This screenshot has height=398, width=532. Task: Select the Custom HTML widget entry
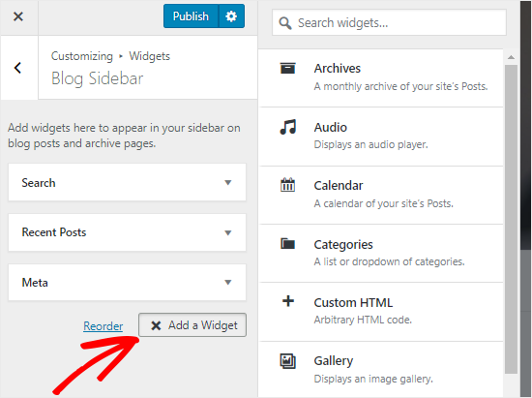point(381,312)
